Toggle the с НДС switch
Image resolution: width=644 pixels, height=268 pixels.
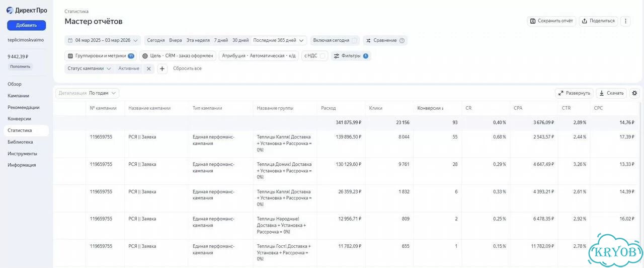[323, 56]
